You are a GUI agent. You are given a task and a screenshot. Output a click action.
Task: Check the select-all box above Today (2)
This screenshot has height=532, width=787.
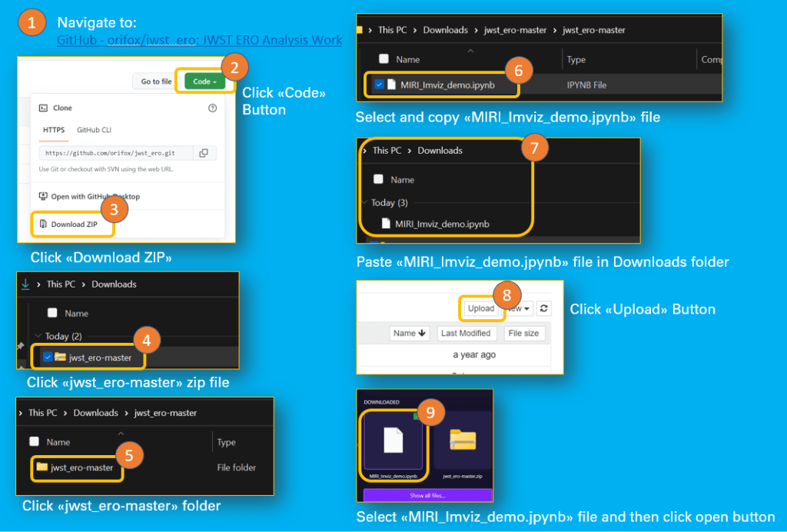52,313
